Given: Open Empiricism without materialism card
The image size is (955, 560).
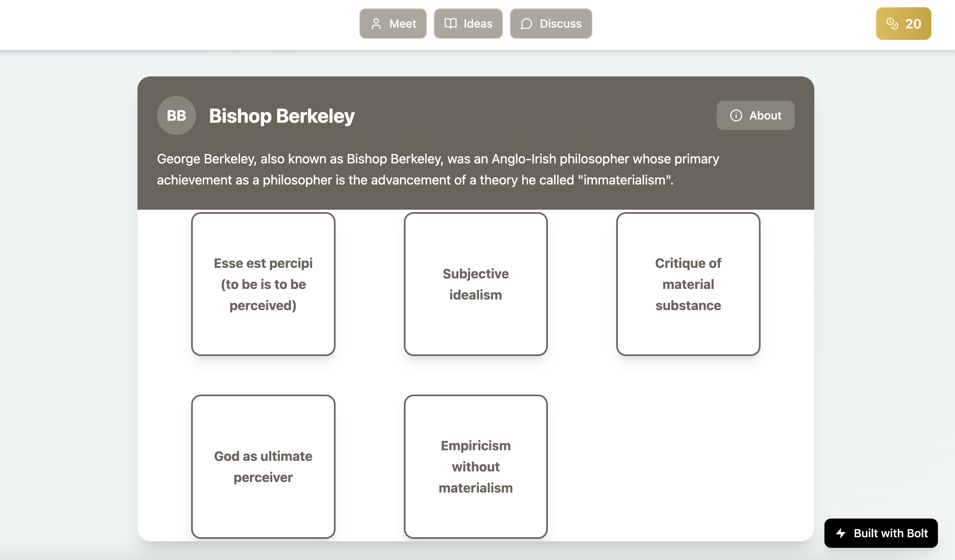Looking at the screenshot, I should click(475, 467).
